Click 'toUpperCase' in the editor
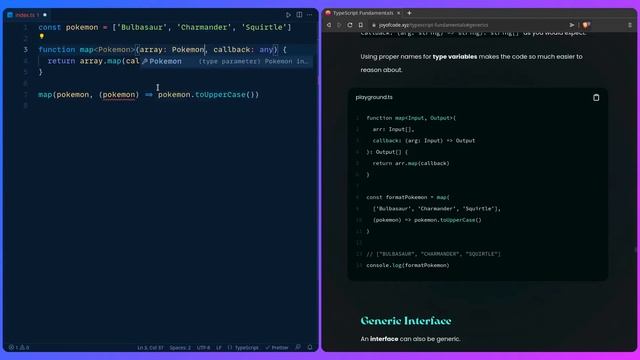Screen dimensions: 640x360 220,95
